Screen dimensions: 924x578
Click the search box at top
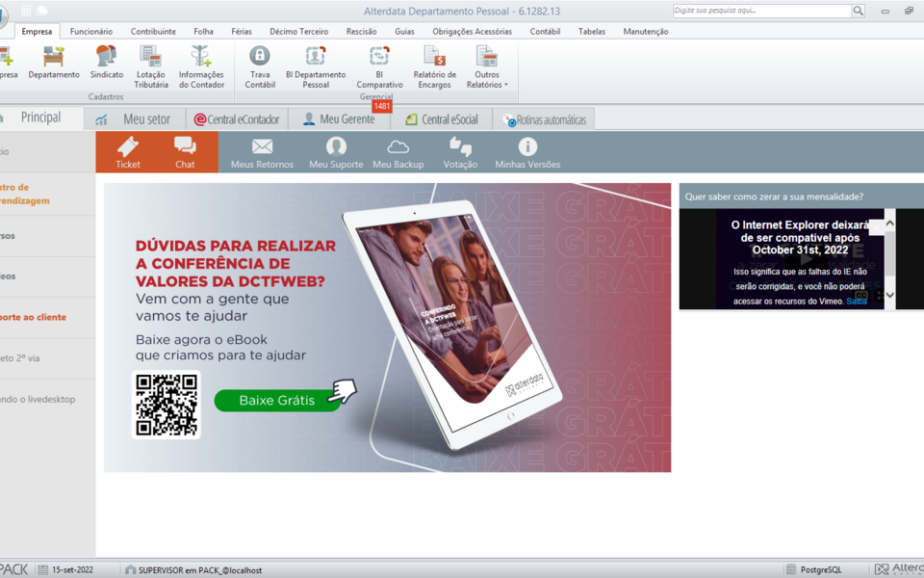pyautogui.click(x=762, y=11)
